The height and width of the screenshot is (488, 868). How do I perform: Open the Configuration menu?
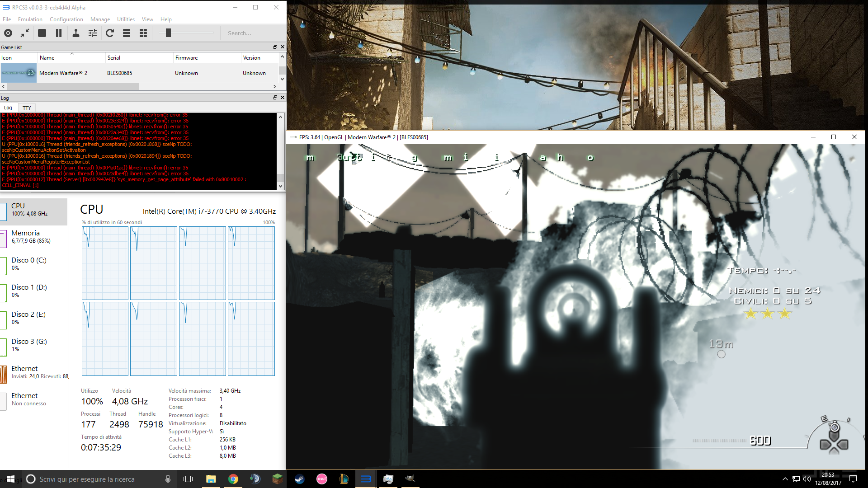pyautogui.click(x=66, y=19)
